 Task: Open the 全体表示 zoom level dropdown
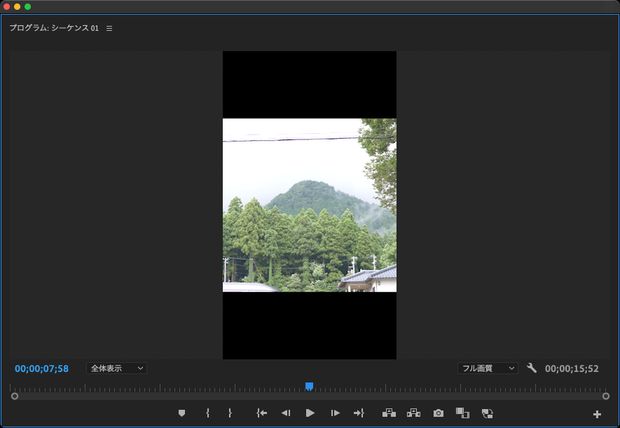coord(117,368)
